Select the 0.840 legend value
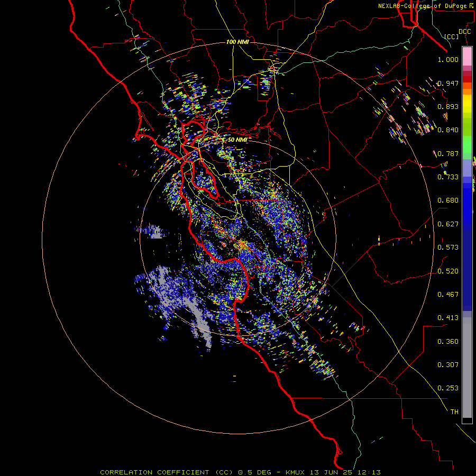 pos(448,130)
